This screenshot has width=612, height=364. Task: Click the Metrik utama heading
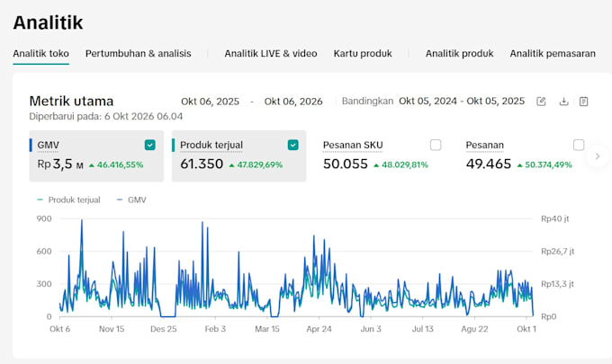[x=71, y=102]
